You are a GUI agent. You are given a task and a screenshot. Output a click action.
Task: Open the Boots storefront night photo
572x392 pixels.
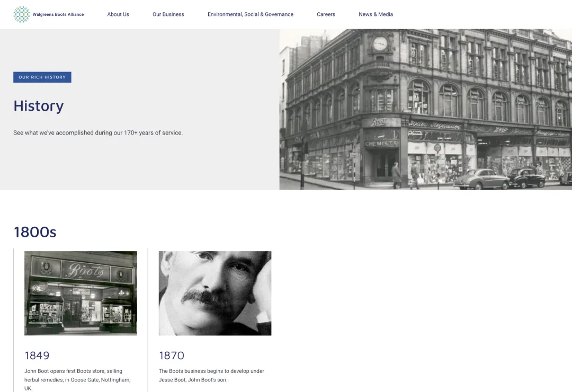(x=81, y=293)
